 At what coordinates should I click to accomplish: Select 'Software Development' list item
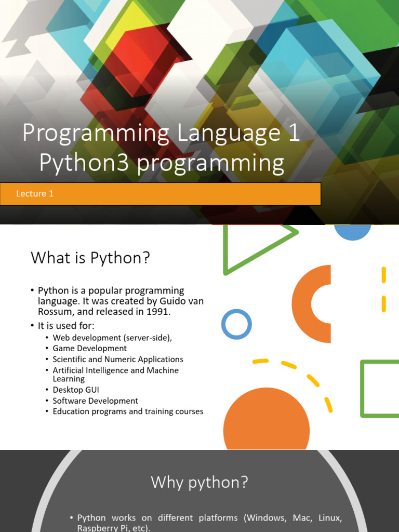[96, 401]
